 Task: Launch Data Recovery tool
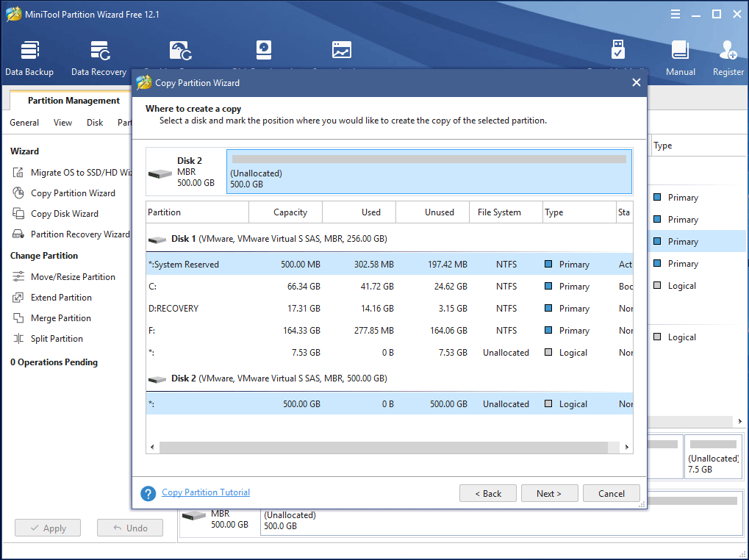(99, 58)
